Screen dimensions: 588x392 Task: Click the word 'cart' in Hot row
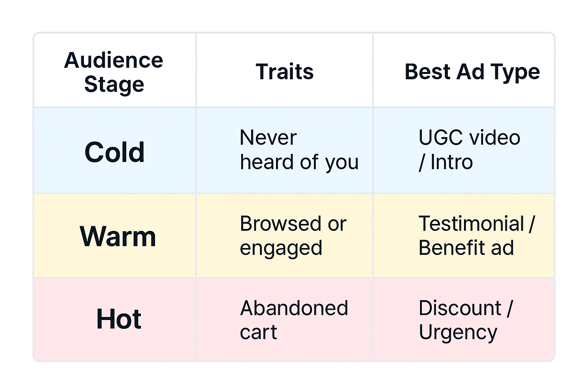coord(258,332)
